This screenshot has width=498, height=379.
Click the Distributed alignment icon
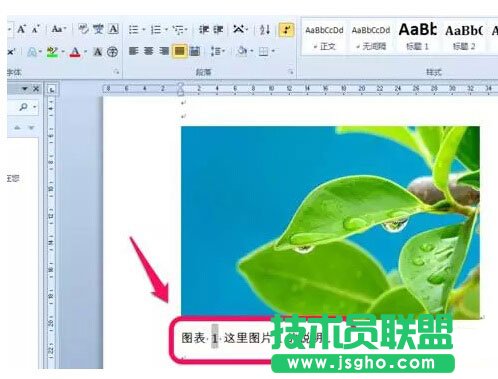point(195,51)
